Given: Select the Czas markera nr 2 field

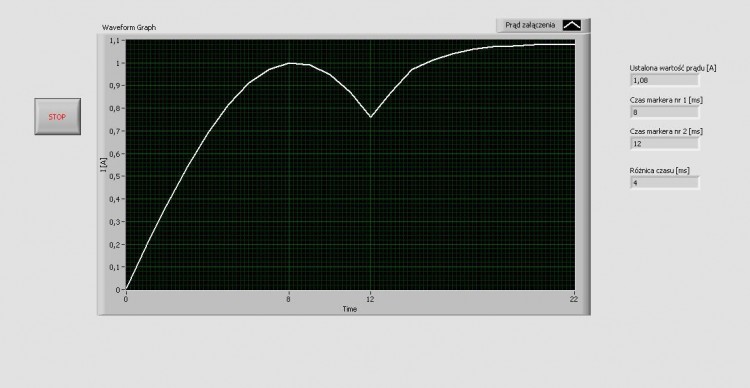Looking at the screenshot, I should click(x=664, y=144).
